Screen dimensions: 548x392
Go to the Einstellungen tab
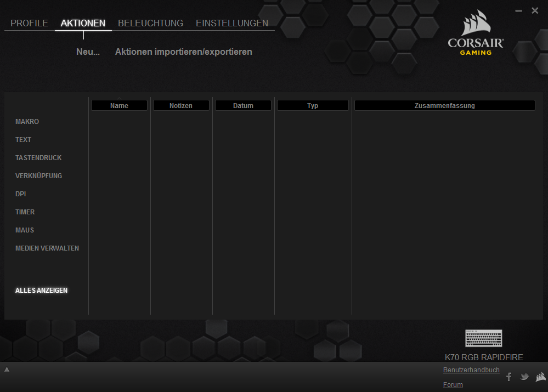click(232, 23)
